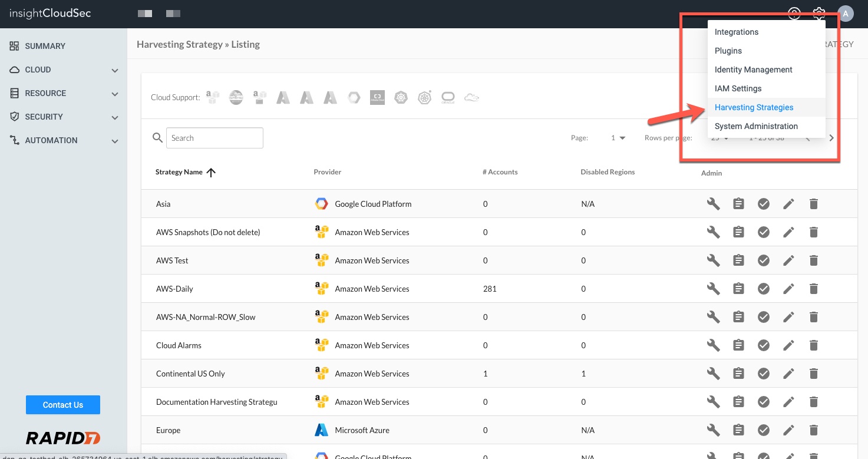Expand the SECURITY sidebar section
868x459 pixels.
(x=64, y=117)
